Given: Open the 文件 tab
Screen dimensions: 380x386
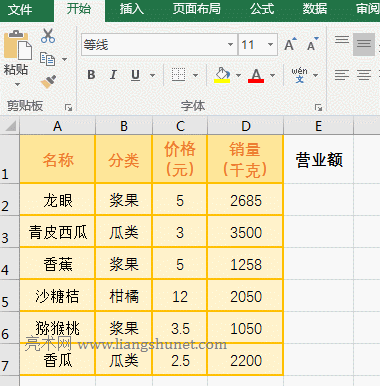Looking at the screenshot, I should click(x=20, y=9).
